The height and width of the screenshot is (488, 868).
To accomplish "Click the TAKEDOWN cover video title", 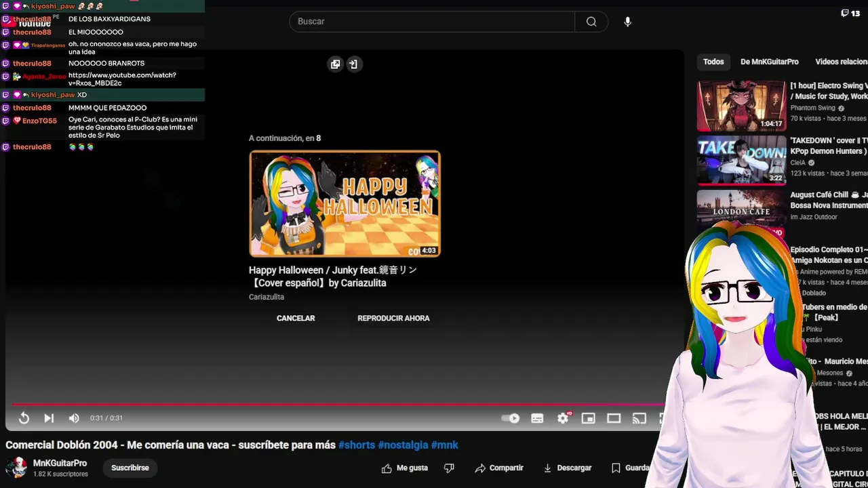I will coord(829,146).
